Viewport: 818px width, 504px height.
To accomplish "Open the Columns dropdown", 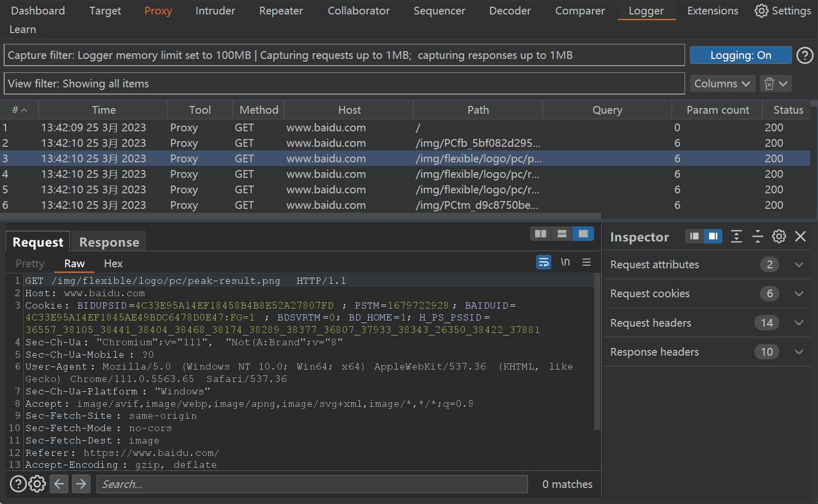I will point(722,84).
